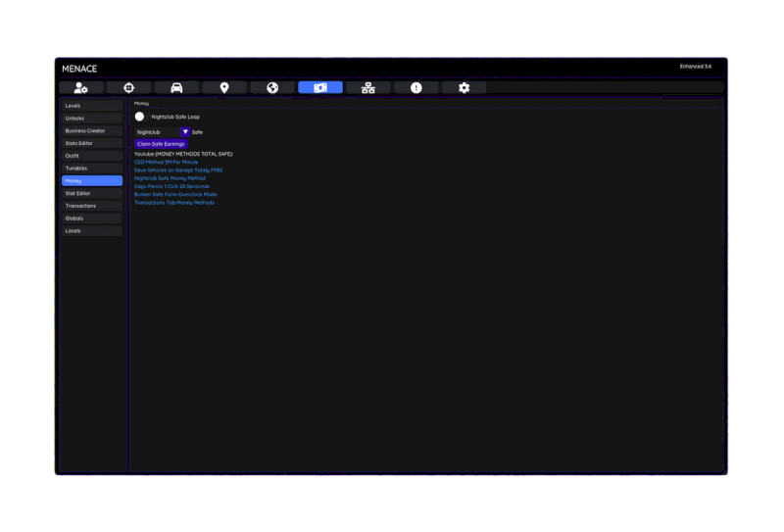
Task: Click the Youtube MONEY METHODS heading text
Action: click(183, 154)
